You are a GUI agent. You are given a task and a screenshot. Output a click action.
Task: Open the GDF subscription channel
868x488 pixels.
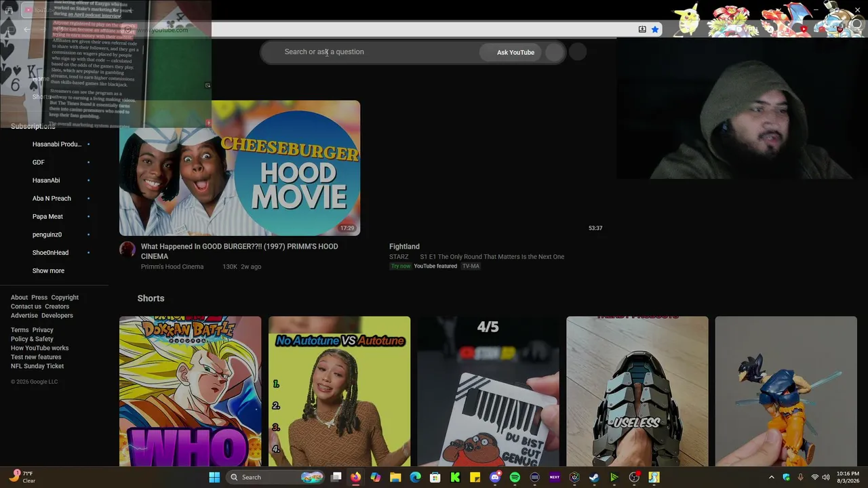39,163
